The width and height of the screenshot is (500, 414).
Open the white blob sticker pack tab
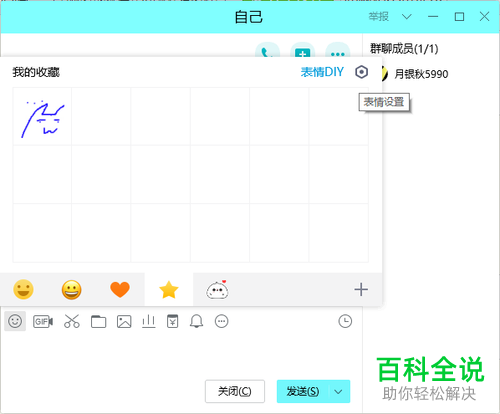point(217,289)
